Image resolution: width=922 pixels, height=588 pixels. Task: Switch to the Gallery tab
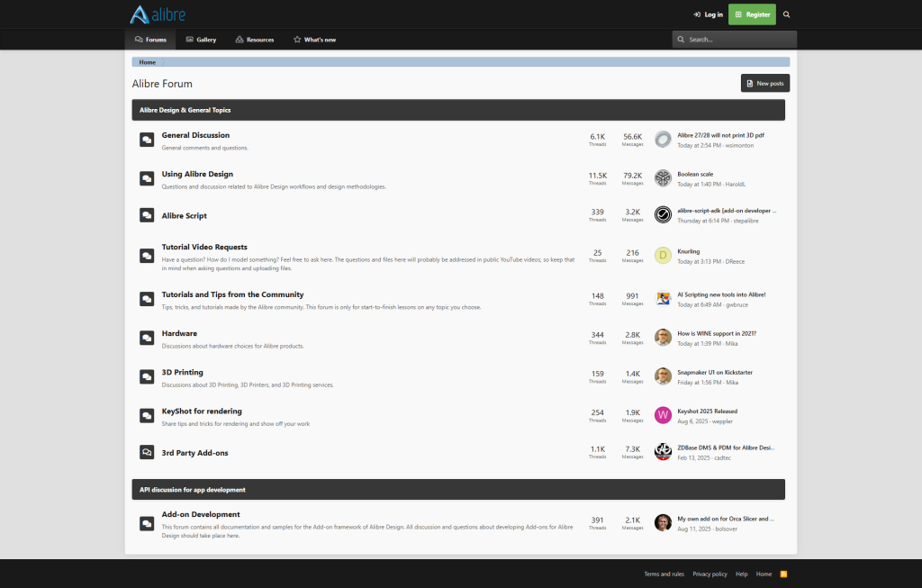pos(201,40)
